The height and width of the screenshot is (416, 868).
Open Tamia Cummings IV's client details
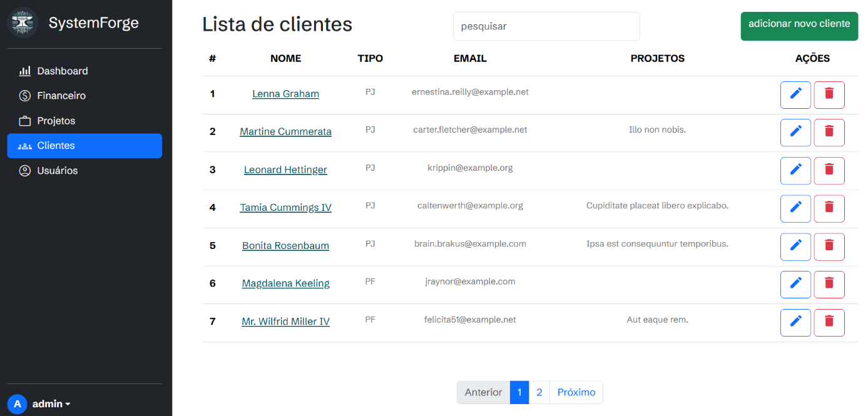click(285, 207)
